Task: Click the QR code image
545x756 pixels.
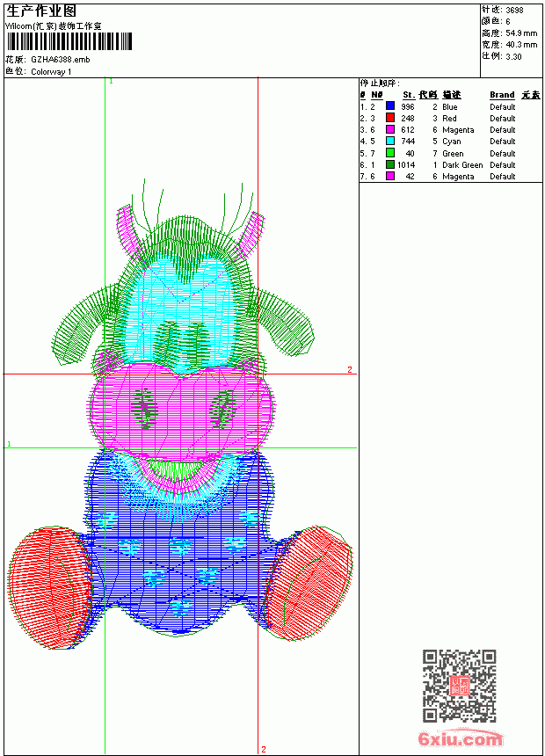Action: click(x=459, y=686)
